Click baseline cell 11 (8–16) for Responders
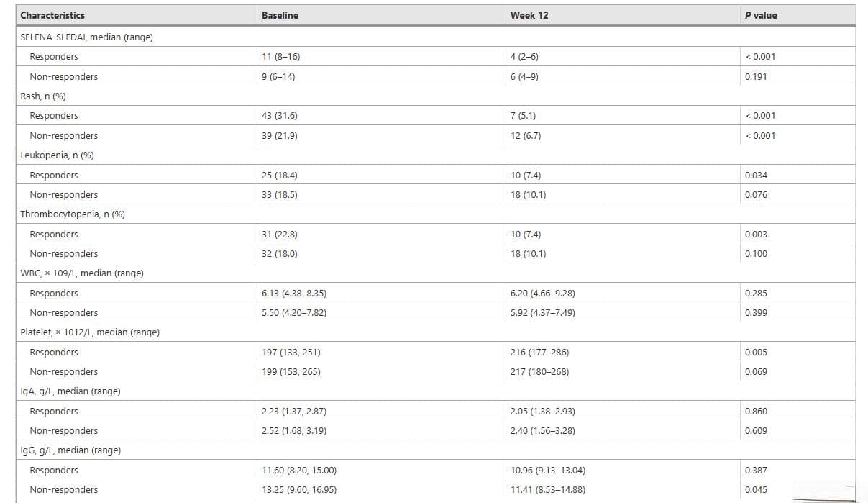 tap(277, 57)
